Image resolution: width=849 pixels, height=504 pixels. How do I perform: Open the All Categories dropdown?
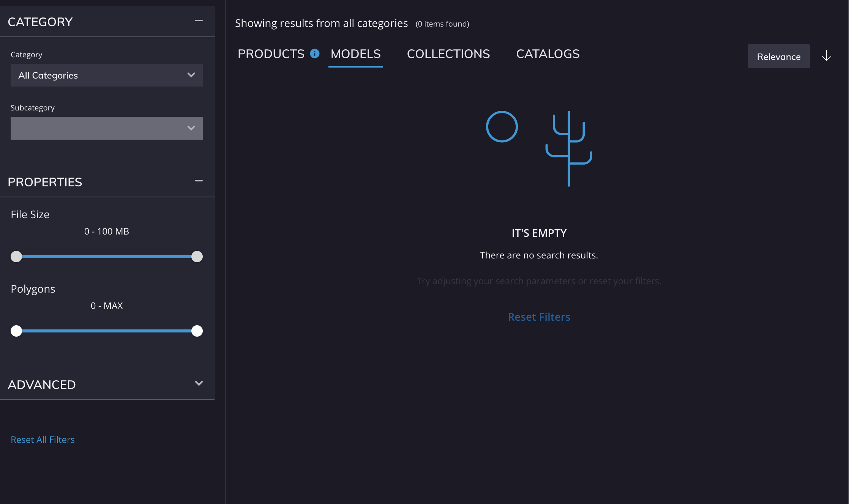point(106,75)
